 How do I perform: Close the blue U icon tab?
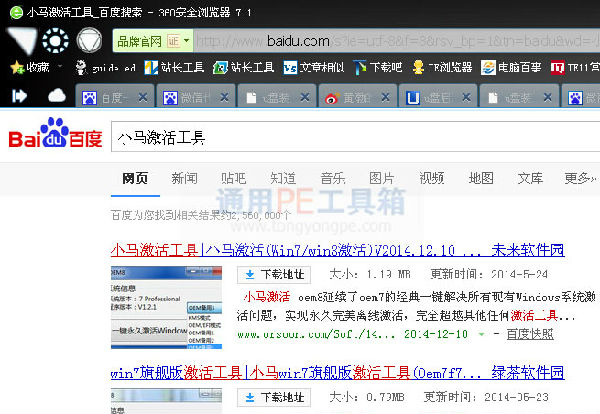466,98
